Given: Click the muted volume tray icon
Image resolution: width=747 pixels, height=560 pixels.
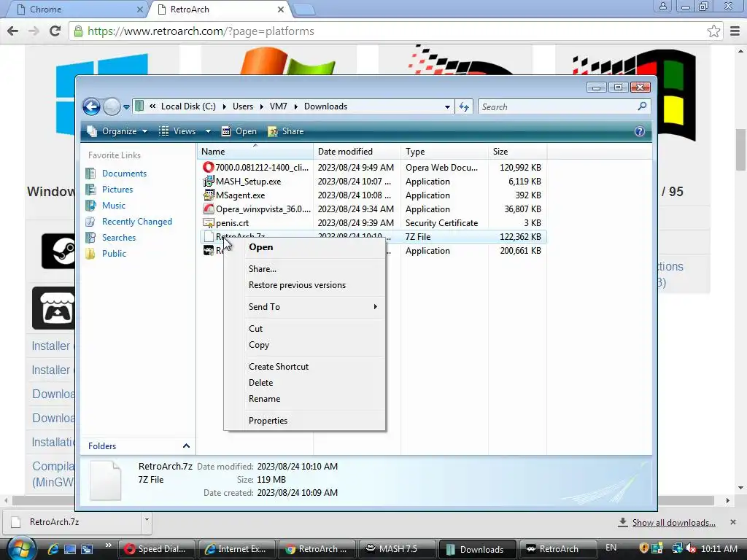Looking at the screenshot, I should (x=691, y=548).
